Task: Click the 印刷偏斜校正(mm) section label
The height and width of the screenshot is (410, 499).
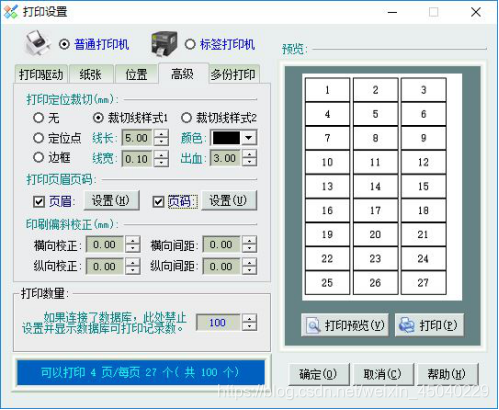Action: pos(72,224)
